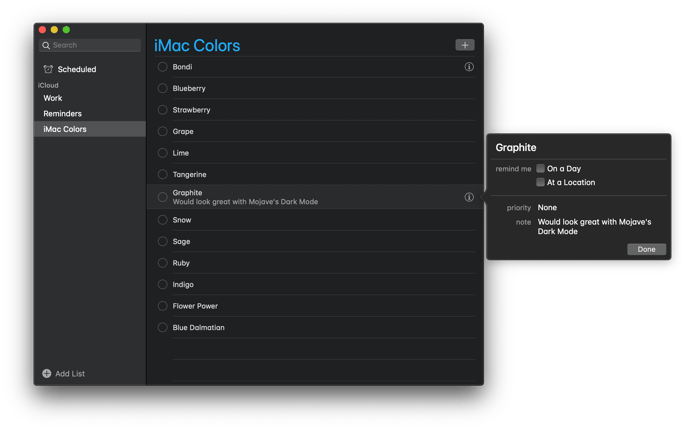Viewport: 693px width, 430px height.
Task: Enable the At a Location checkbox
Action: click(540, 182)
